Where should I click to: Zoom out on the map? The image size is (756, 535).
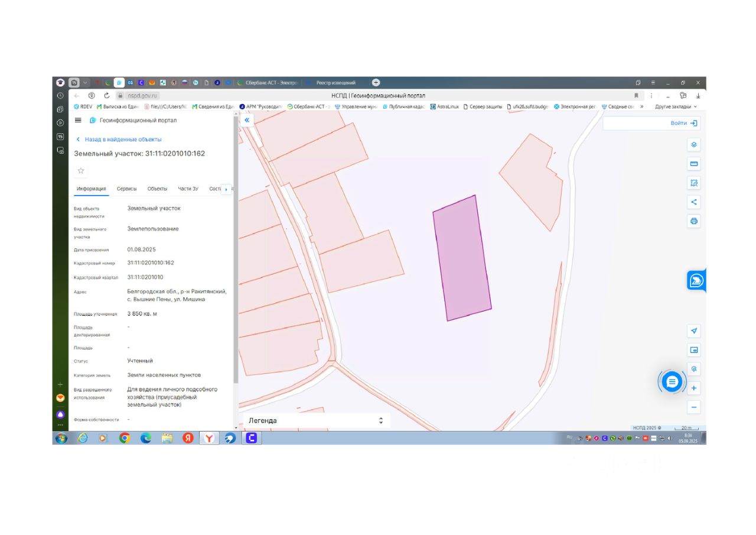pos(694,407)
